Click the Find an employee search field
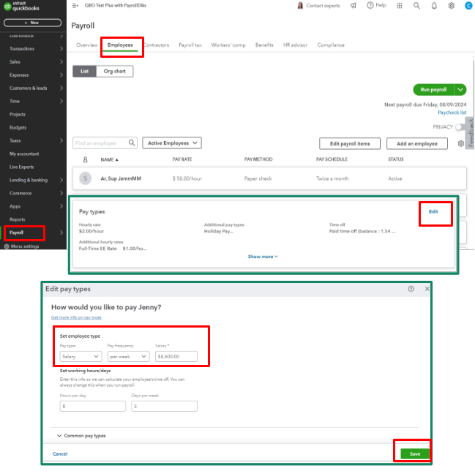This screenshot has height=476, width=475. 105,143
